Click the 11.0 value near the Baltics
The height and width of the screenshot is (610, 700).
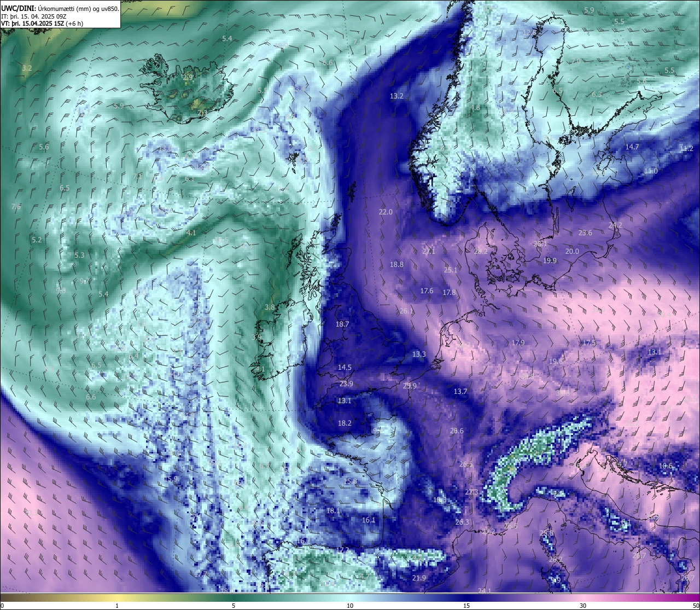(651, 171)
